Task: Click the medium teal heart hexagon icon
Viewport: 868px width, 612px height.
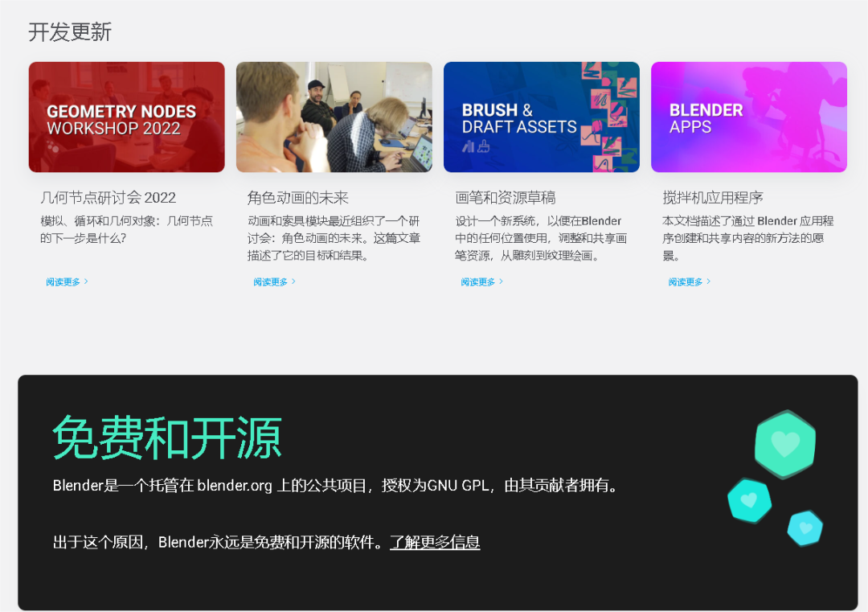Action: (x=750, y=501)
